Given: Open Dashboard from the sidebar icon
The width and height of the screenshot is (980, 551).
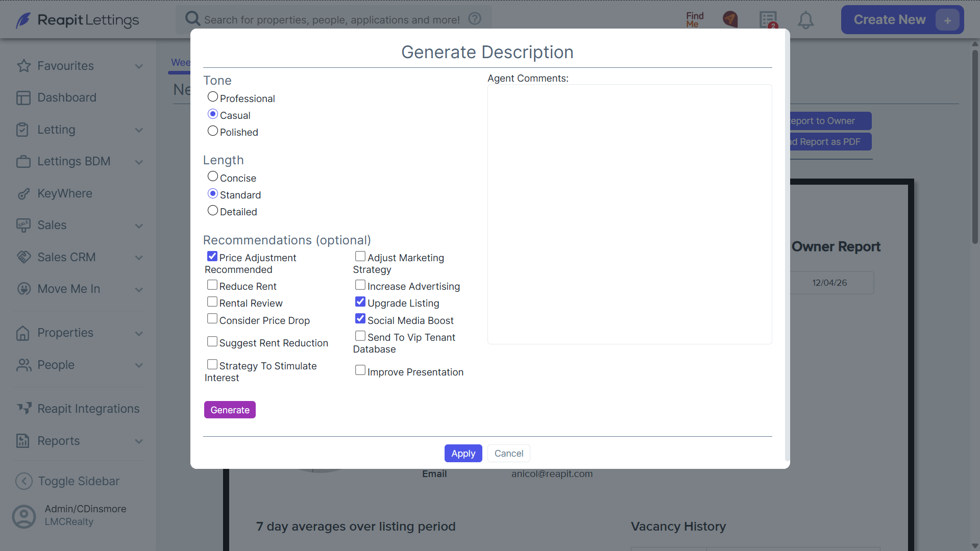Looking at the screenshot, I should click(x=23, y=97).
